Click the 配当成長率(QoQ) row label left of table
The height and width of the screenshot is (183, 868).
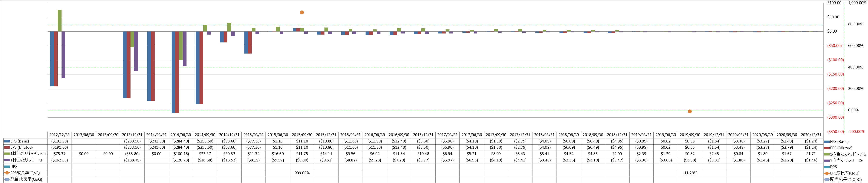[26, 179]
